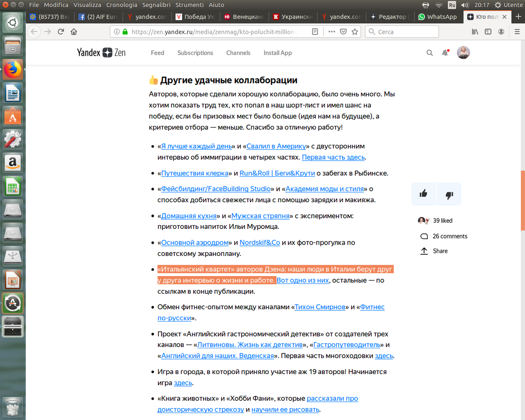Screen dimensions: 525x420
Task: Open link Тихон Смирнов
Action: (x=320, y=307)
